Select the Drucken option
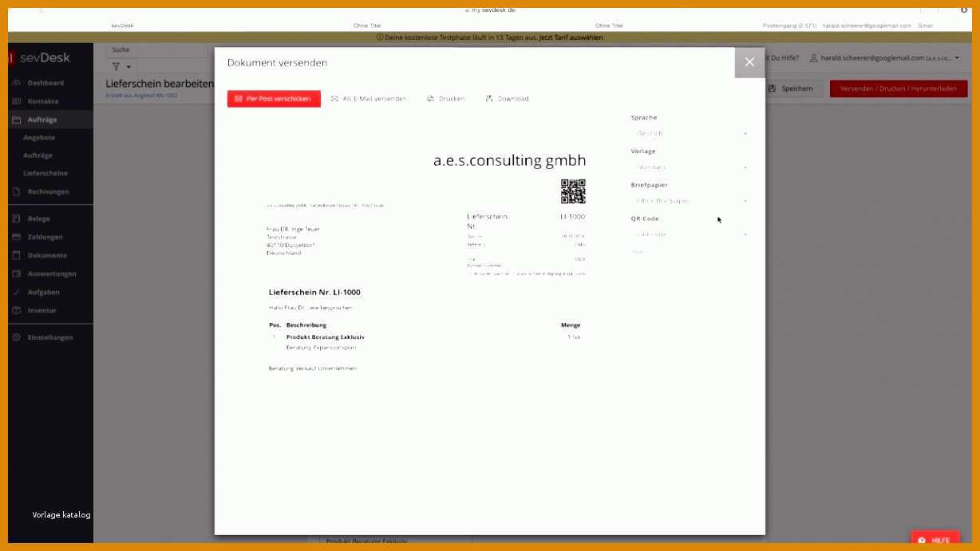 (446, 99)
